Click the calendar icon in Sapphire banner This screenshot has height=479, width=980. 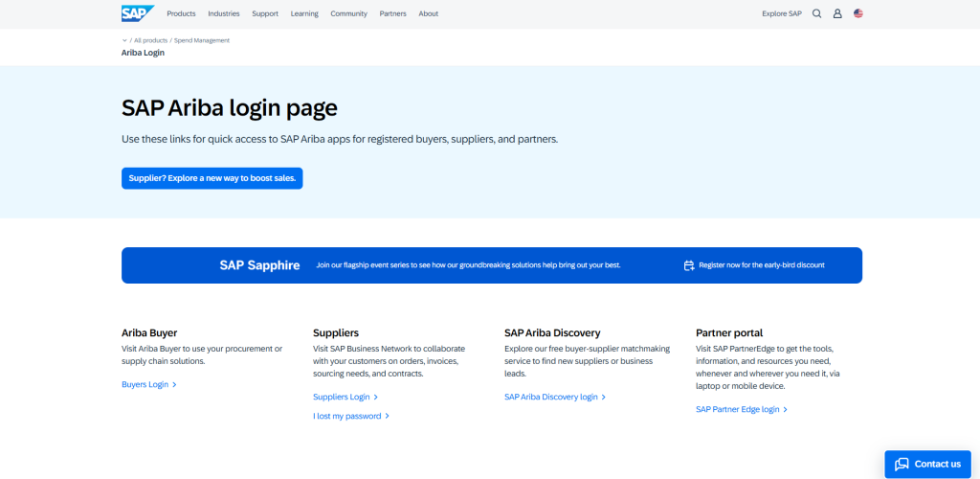689,265
